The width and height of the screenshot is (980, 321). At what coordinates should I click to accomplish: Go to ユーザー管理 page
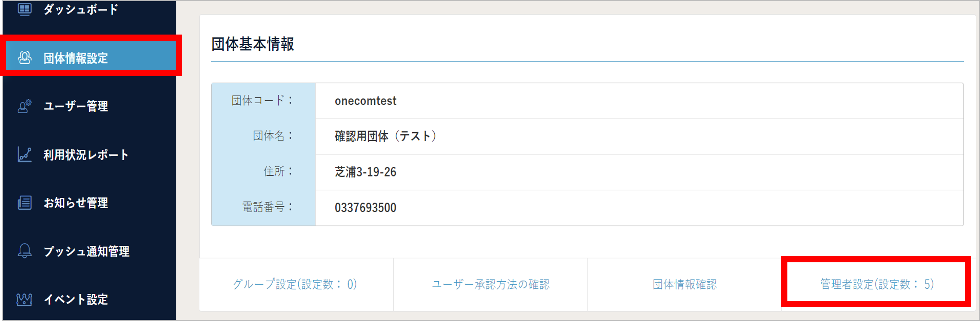76,106
